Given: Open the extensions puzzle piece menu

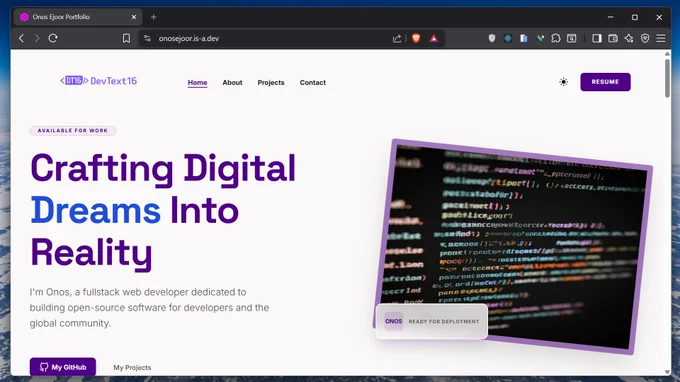Looking at the screenshot, I should [556, 38].
